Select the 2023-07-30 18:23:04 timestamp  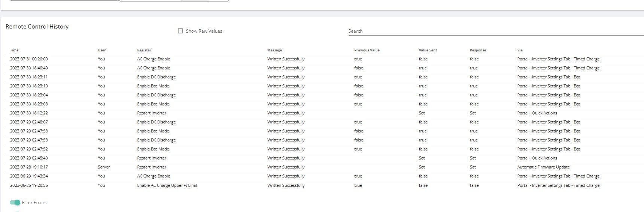pyautogui.click(x=29, y=95)
